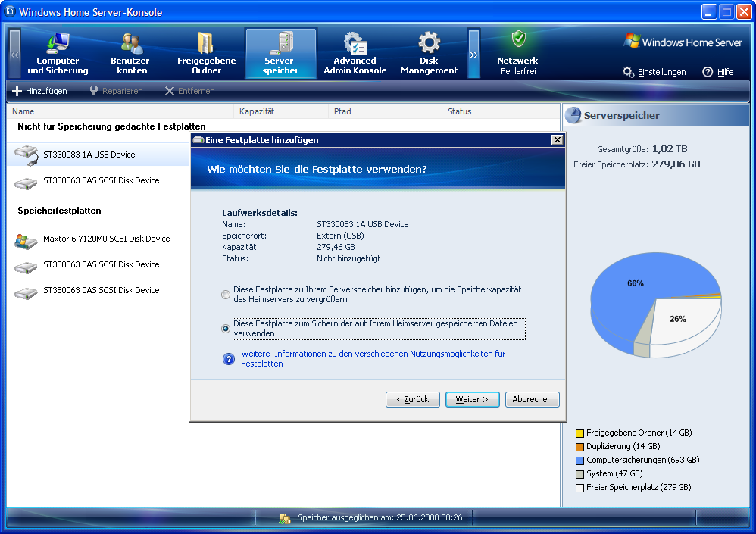
Task: Click the Weiter button
Action: [x=472, y=399]
